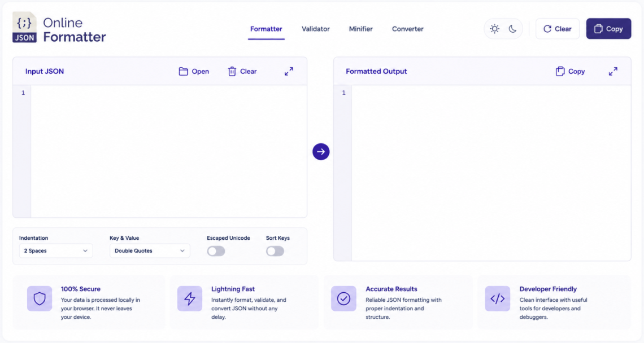Click the Input JSON panel heading
This screenshot has width=644, height=343.
(x=45, y=72)
